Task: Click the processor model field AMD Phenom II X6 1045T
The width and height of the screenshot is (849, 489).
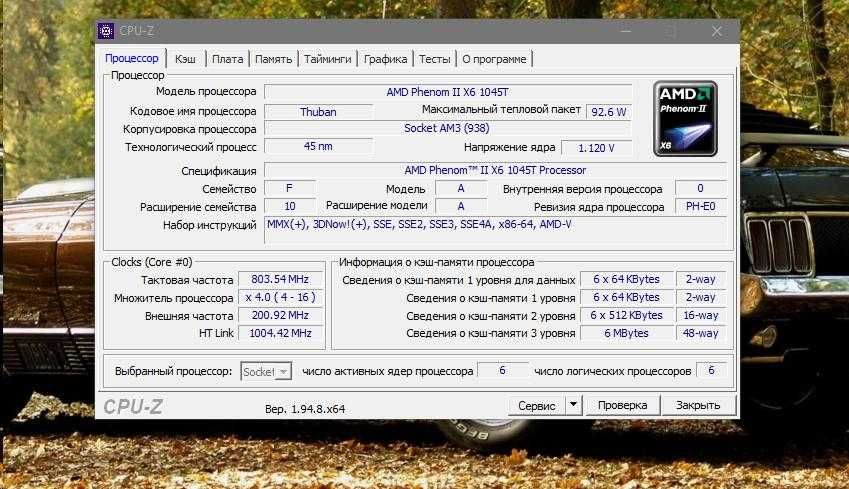Action: pyautogui.click(x=448, y=92)
